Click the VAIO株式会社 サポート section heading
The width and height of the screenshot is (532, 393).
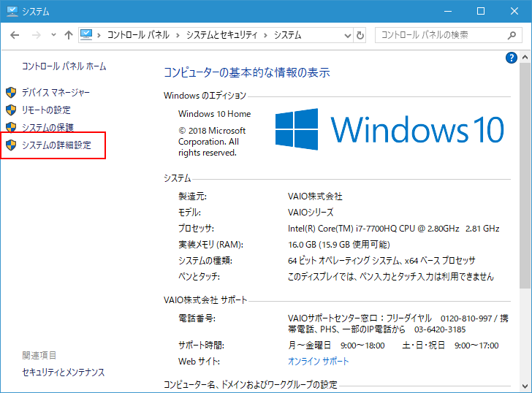[x=205, y=300]
